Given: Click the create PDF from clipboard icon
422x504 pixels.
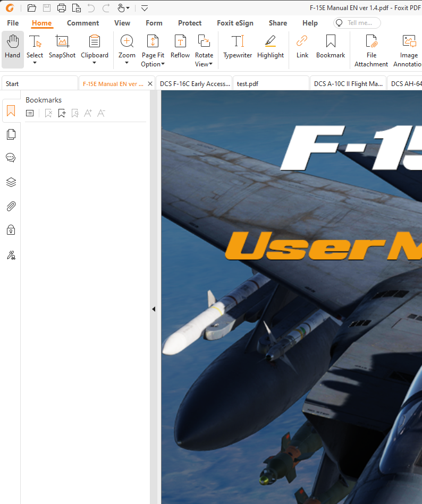Looking at the screenshot, I should pyautogui.click(x=76, y=8).
